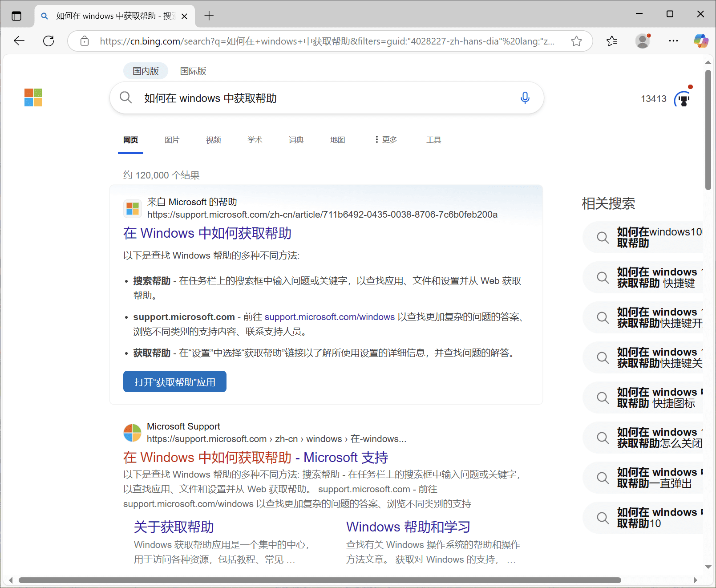Select the 图片 tab
This screenshot has height=588, width=716.
click(x=172, y=140)
